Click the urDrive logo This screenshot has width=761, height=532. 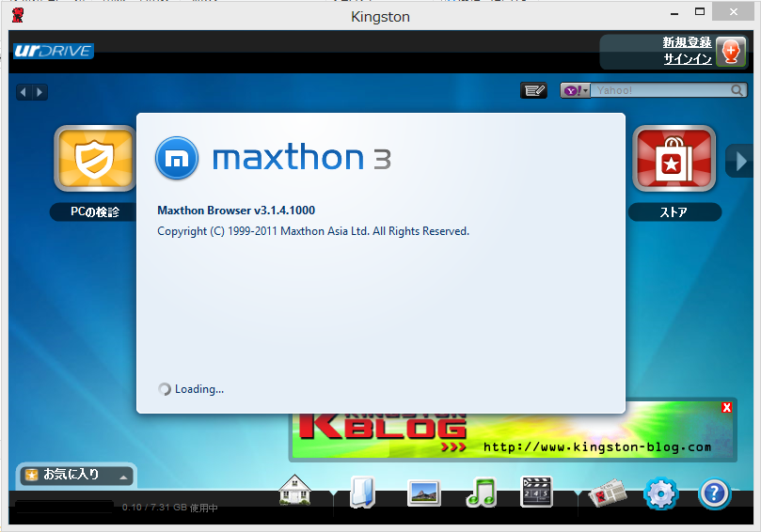coord(54,51)
